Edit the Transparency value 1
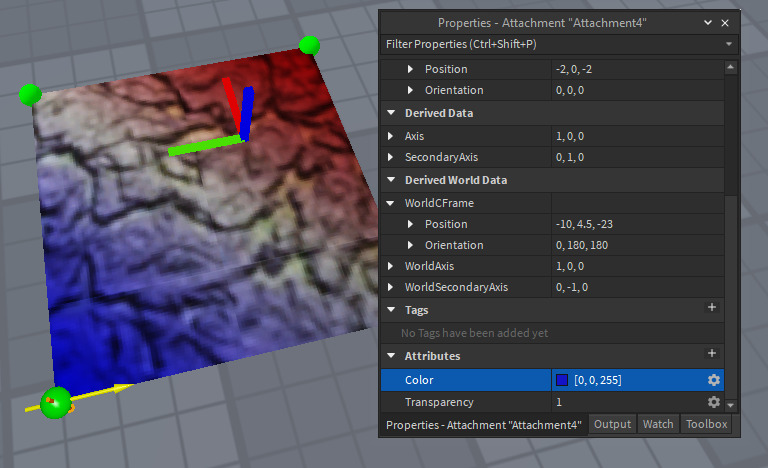Screen dimensions: 768x468 pyautogui.click(x=559, y=402)
